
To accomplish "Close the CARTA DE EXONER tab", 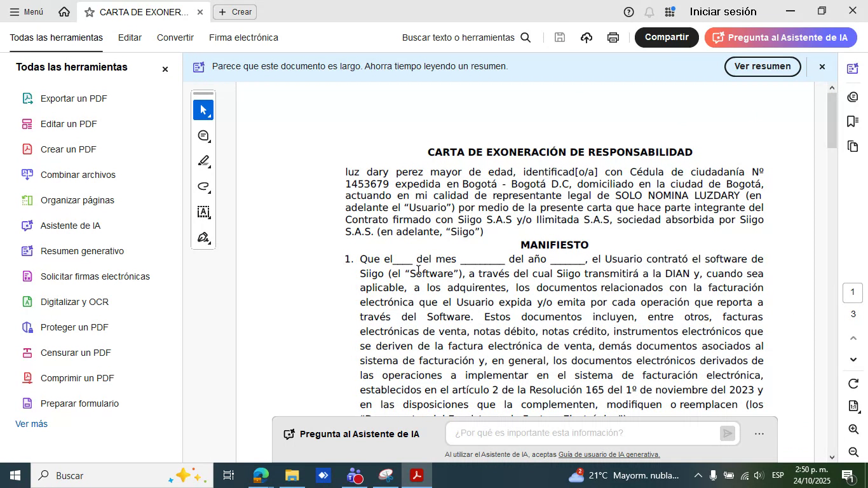I will tap(200, 12).
